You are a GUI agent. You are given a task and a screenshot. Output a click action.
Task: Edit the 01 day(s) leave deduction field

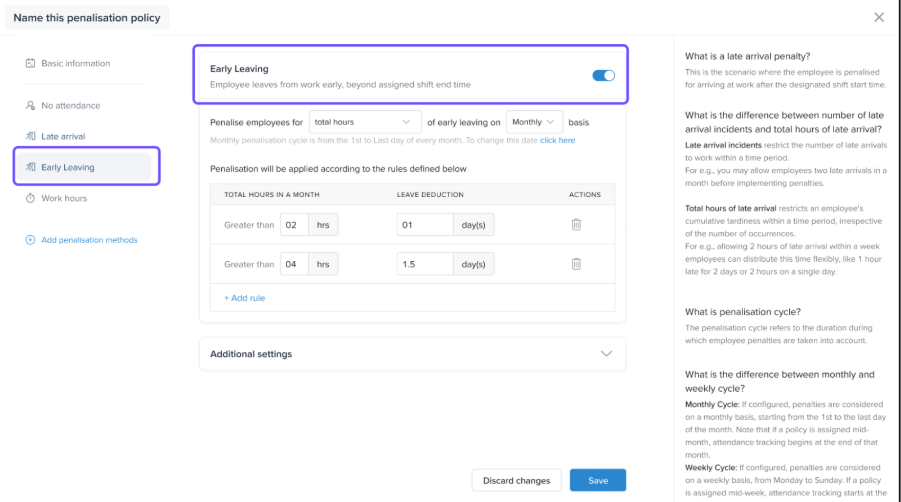(x=425, y=225)
